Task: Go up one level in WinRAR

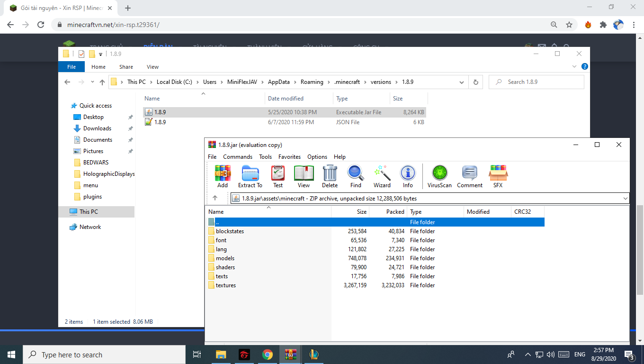Action: pos(215,198)
